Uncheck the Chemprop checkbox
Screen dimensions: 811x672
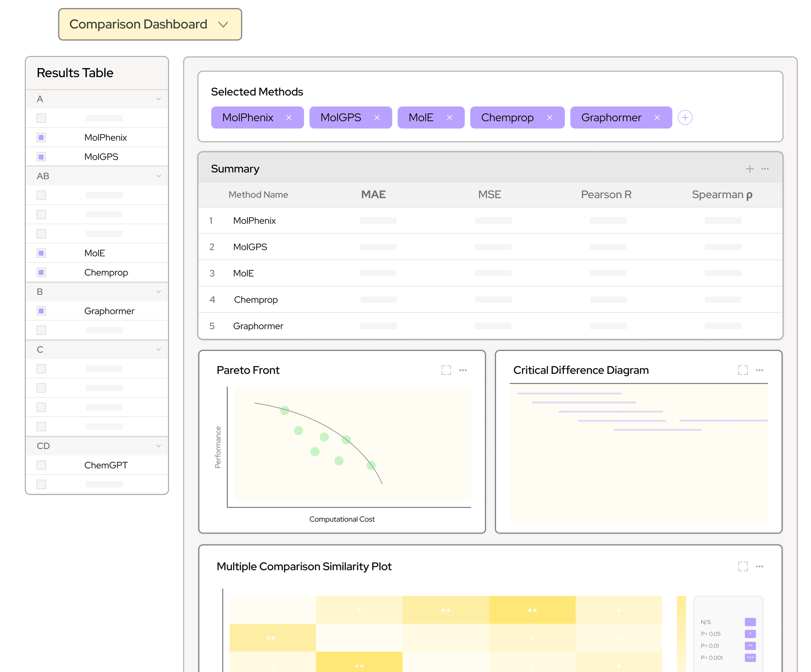(41, 272)
